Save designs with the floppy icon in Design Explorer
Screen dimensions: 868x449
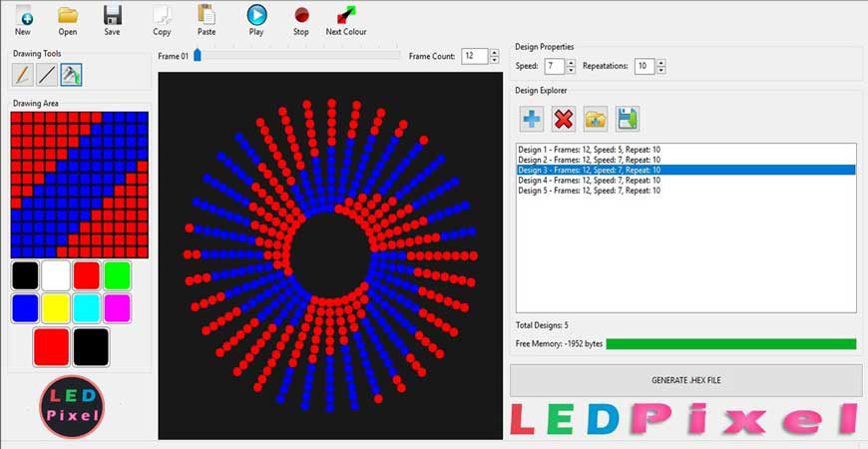click(x=628, y=119)
